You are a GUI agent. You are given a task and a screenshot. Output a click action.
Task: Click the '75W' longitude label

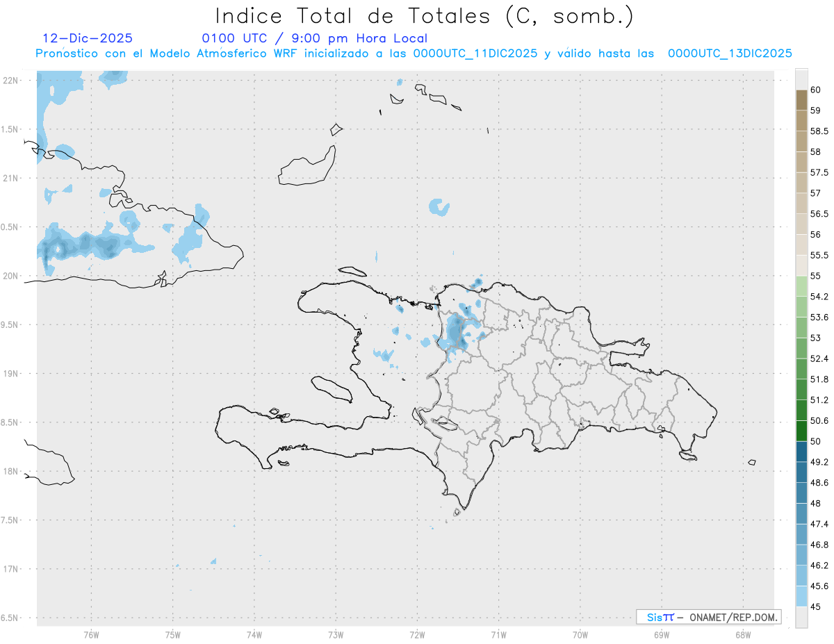(x=173, y=635)
